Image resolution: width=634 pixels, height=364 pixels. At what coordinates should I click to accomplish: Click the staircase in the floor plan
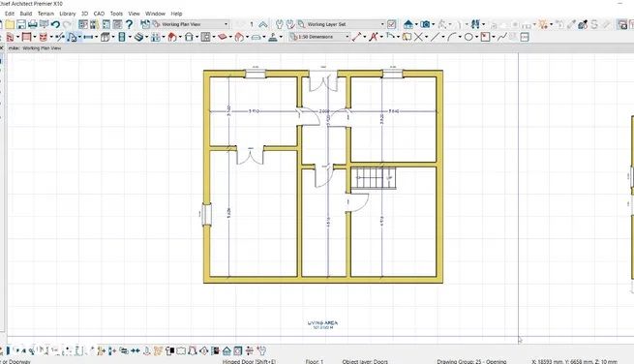click(x=374, y=178)
